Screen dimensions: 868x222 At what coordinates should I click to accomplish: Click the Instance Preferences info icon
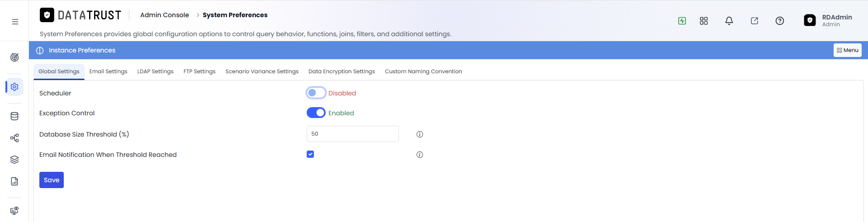pyautogui.click(x=40, y=51)
